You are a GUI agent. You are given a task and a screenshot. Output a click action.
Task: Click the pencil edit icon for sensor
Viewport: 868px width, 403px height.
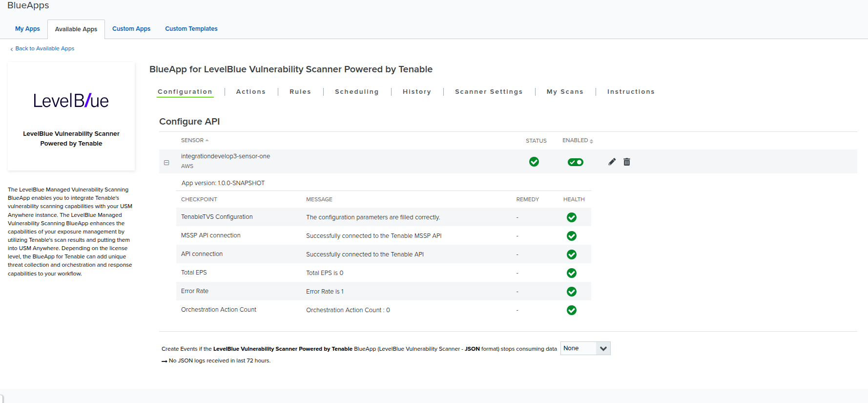(x=612, y=162)
